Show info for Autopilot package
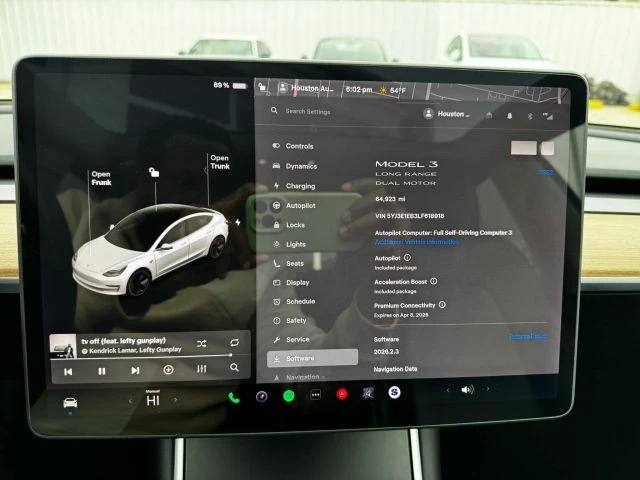The height and width of the screenshot is (480, 640). pos(407,258)
